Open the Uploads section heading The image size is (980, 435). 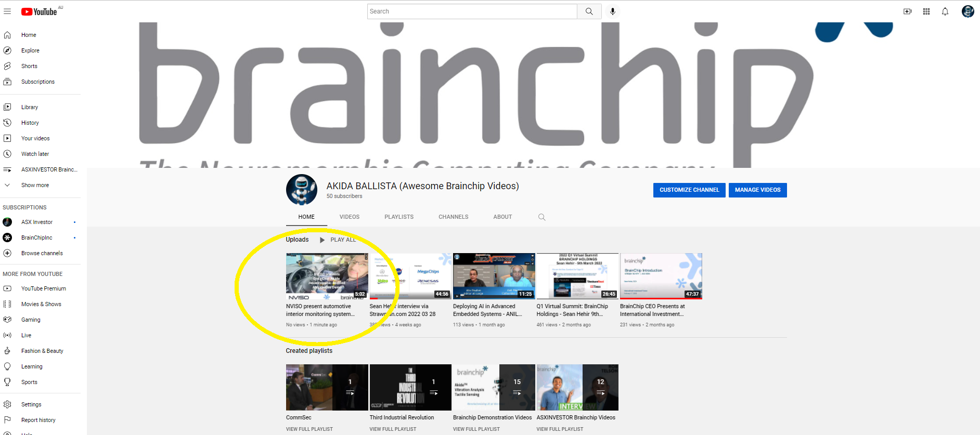297,240
